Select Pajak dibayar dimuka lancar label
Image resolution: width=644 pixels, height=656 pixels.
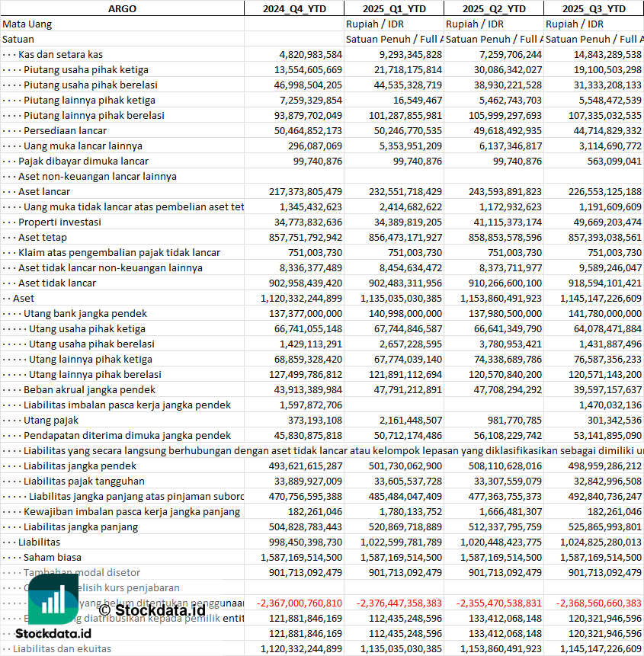[83, 161]
